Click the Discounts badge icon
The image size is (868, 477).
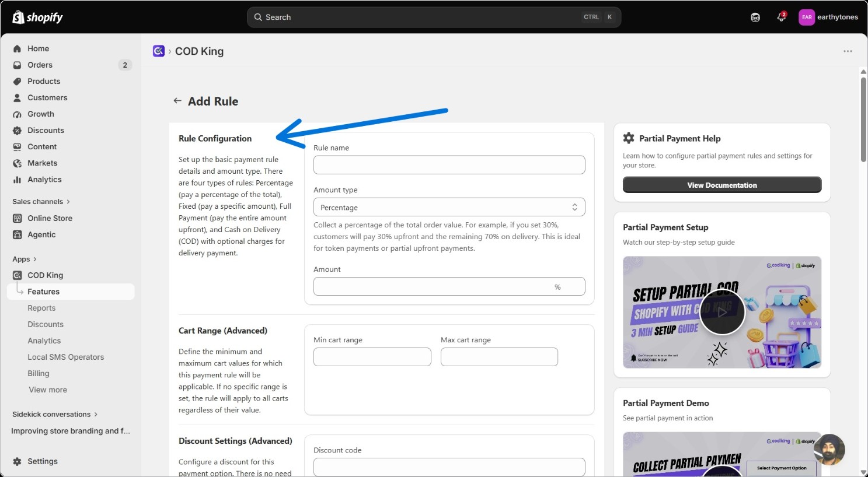click(17, 130)
